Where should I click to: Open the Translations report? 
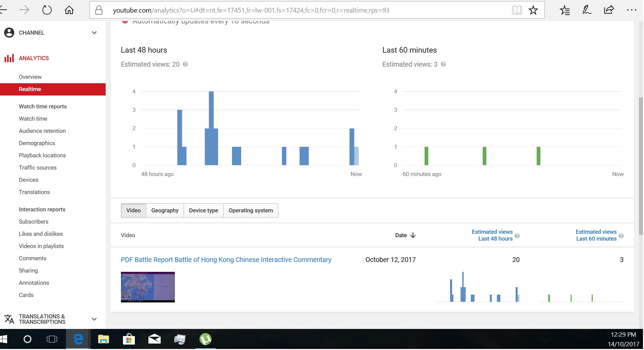pyautogui.click(x=34, y=192)
